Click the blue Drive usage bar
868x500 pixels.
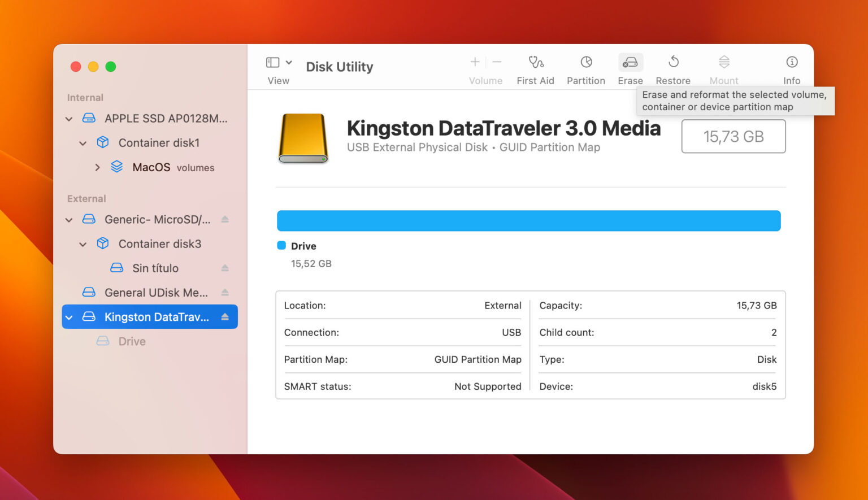click(528, 220)
